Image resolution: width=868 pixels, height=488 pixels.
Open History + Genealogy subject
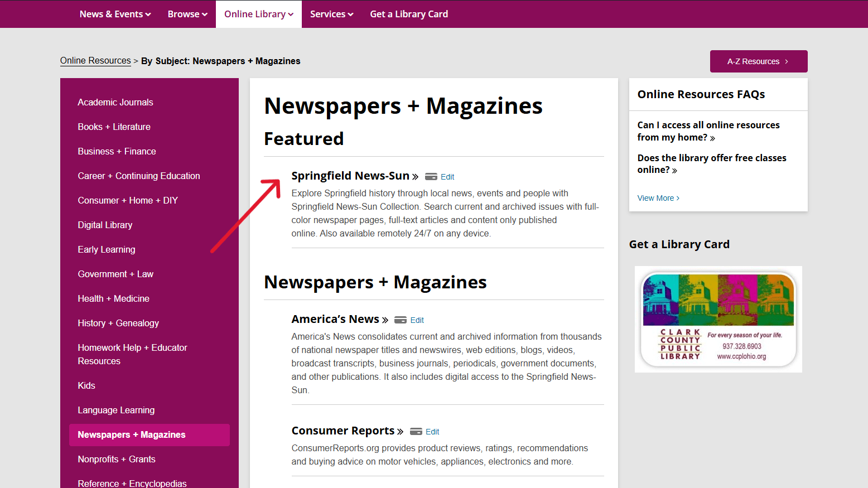click(x=118, y=323)
